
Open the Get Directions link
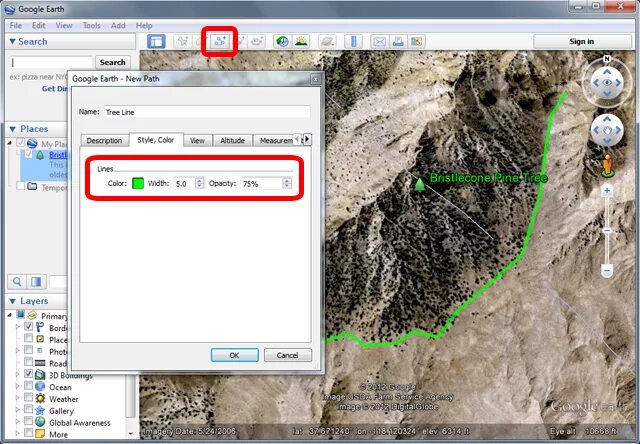(55, 89)
